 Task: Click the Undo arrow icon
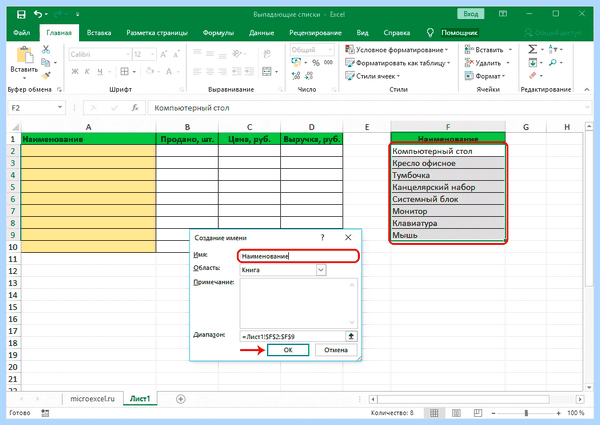tap(38, 15)
